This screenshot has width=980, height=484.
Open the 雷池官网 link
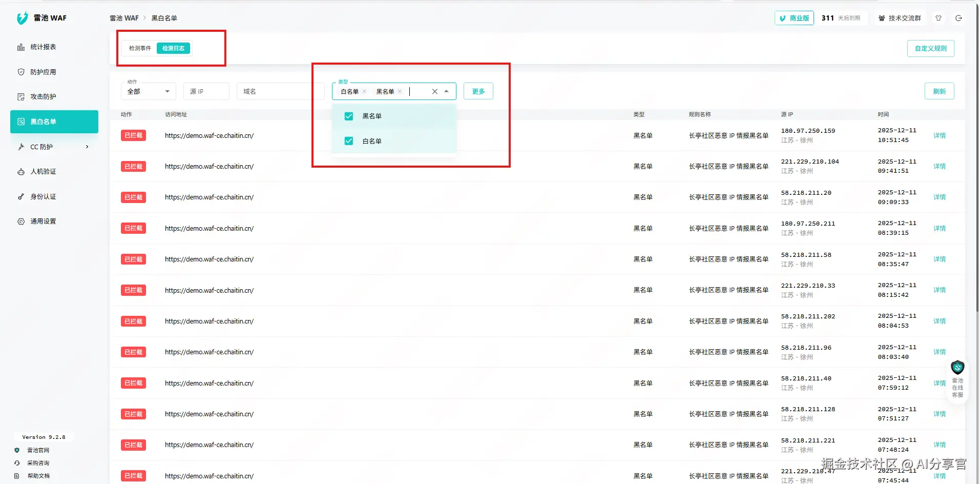(38, 450)
